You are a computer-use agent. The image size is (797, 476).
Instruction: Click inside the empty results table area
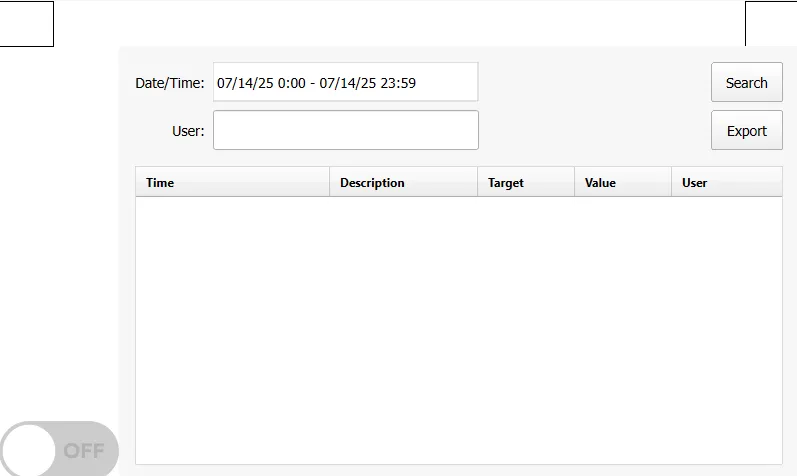coord(458,330)
